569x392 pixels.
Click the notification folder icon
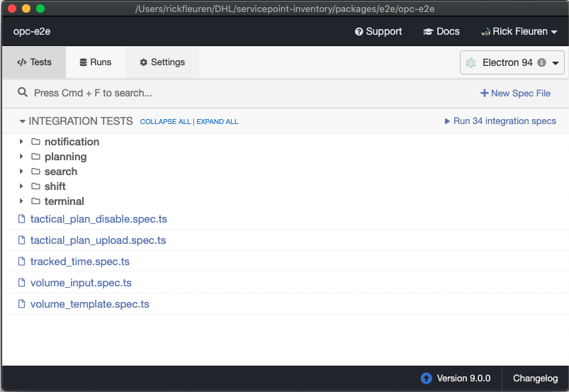pos(35,141)
